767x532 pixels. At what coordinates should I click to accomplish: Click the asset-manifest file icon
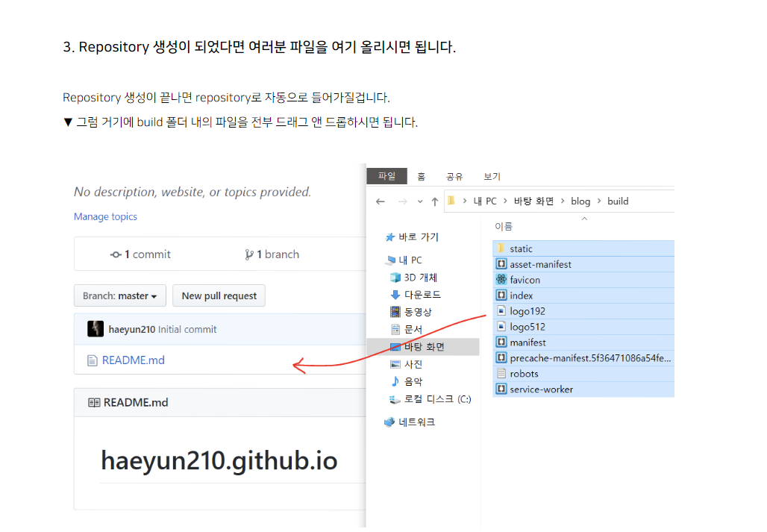point(501,264)
